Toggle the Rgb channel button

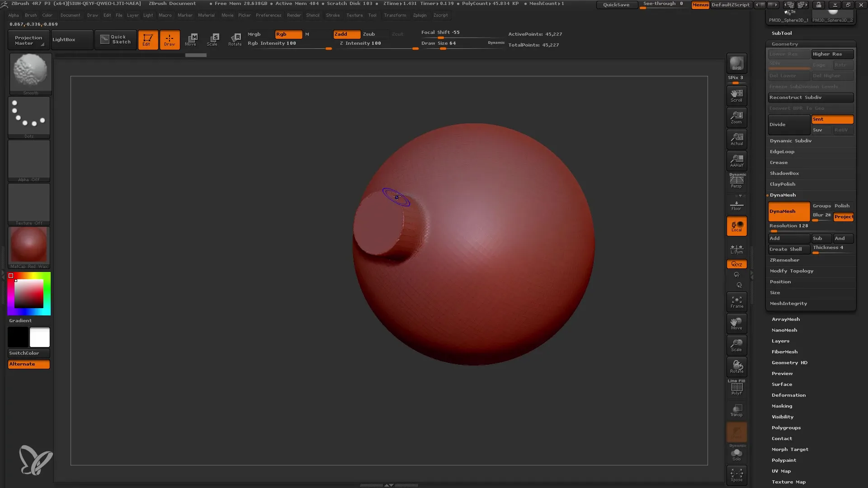(x=288, y=34)
